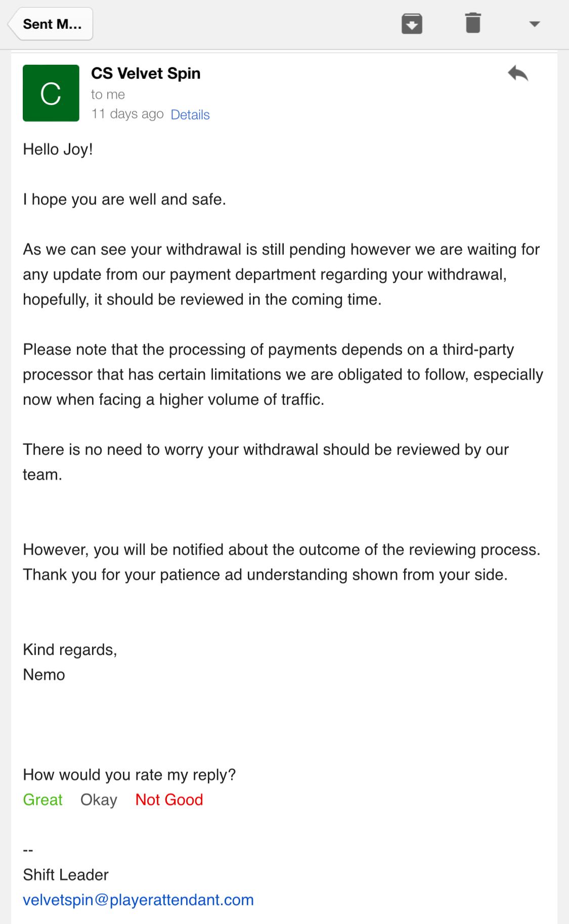Click the 'to me' recipient line
Image resolution: width=569 pixels, height=924 pixels.
click(x=108, y=95)
